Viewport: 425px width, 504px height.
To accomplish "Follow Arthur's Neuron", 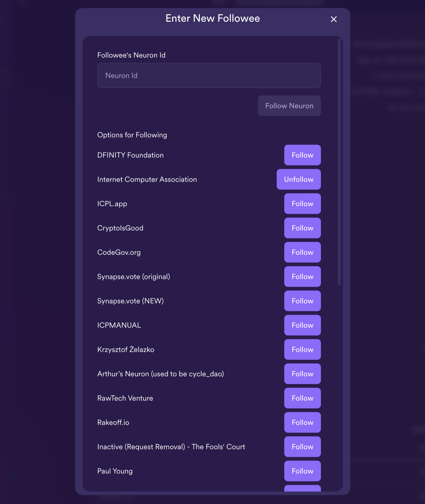I will [x=302, y=374].
